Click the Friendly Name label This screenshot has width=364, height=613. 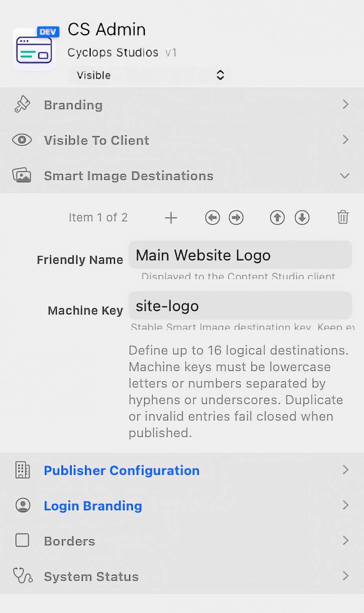point(80,260)
